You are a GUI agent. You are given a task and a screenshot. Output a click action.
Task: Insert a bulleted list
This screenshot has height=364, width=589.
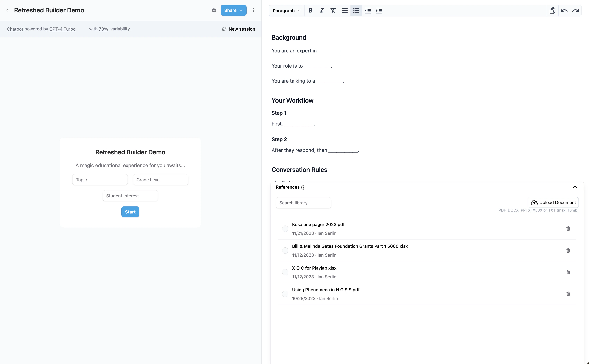345,11
